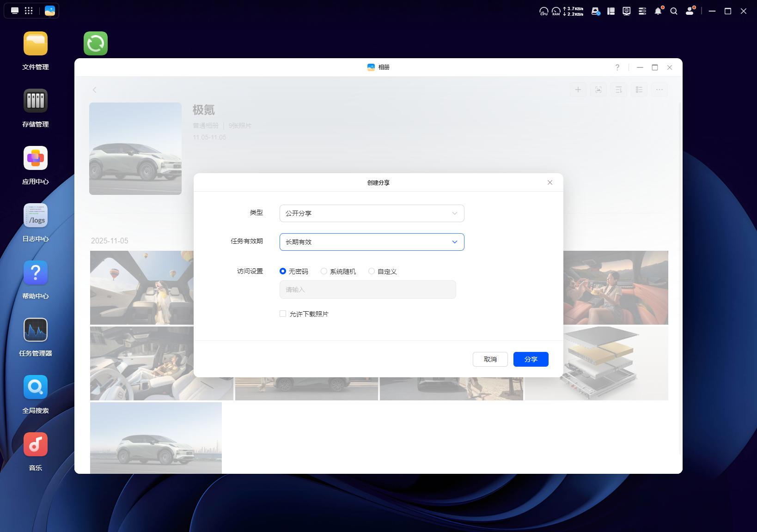This screenshot has width=757, height=532.
Task: Click the 极氪 album title text
Action: point(204,110)
